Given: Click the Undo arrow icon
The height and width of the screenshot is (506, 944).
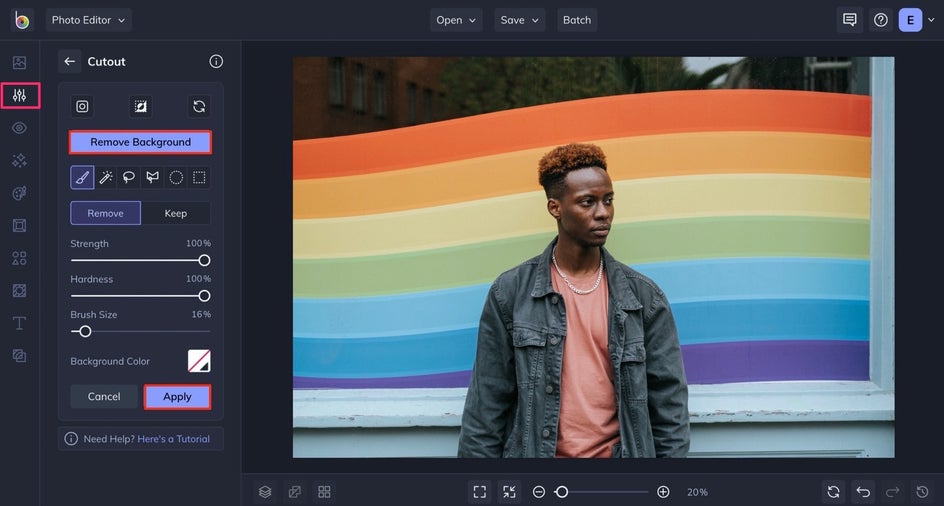Looking at the screenshot, I should pos(863,491).
